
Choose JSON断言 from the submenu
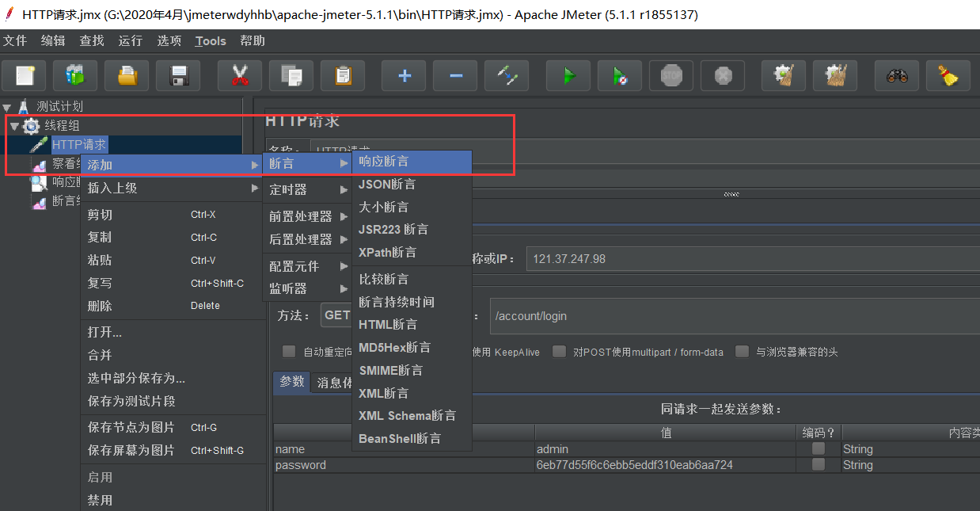coord(412,185)
